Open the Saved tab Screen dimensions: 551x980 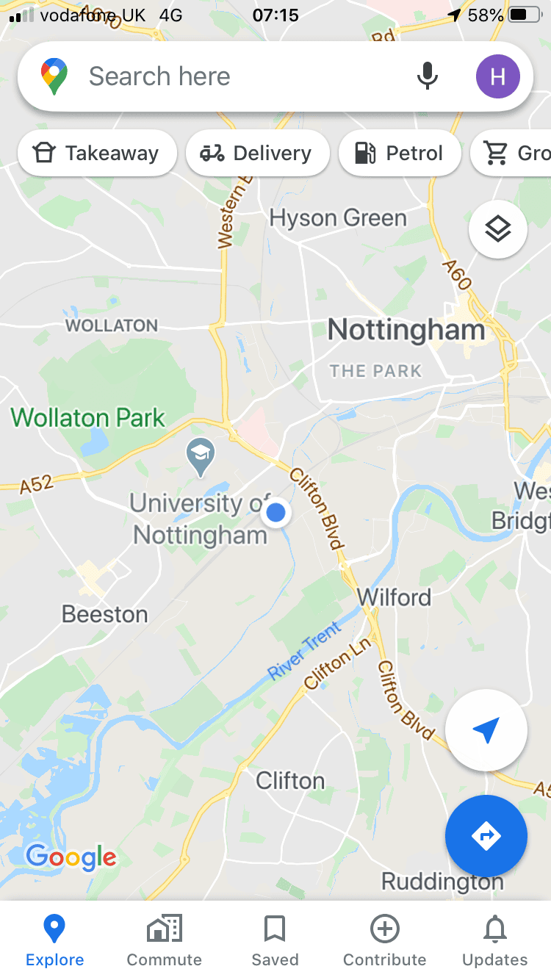click(275, 940)
